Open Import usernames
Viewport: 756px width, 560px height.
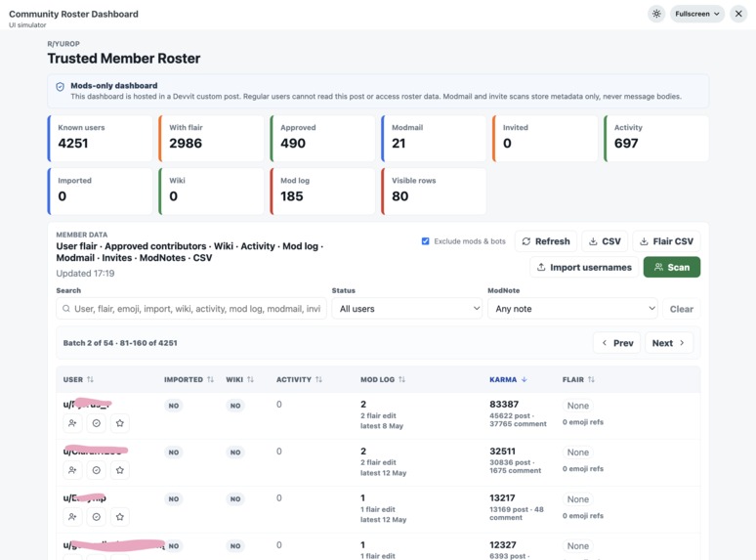coord(584,267)
